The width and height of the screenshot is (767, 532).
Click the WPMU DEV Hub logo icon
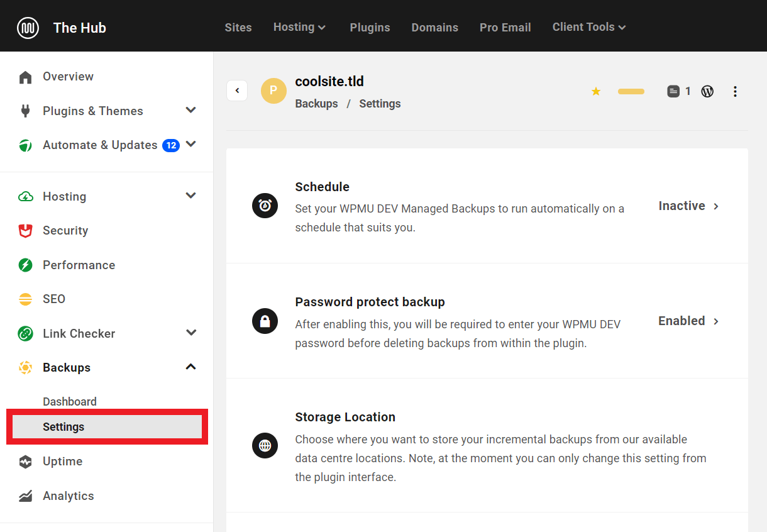click(x=28, y=28)
